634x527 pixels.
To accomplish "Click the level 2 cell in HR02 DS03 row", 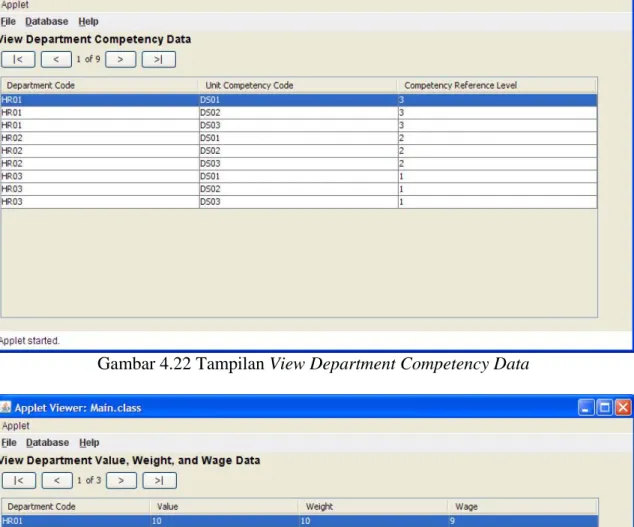I will point(497,163).
